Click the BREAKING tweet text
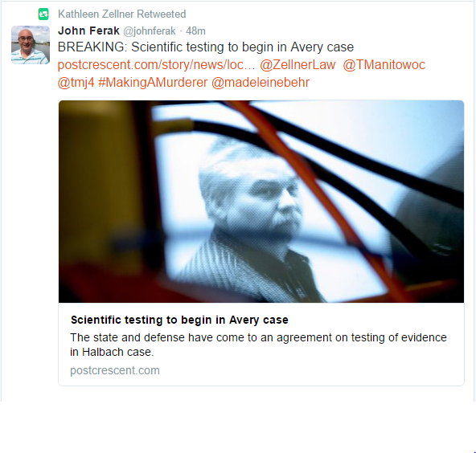 206,47
